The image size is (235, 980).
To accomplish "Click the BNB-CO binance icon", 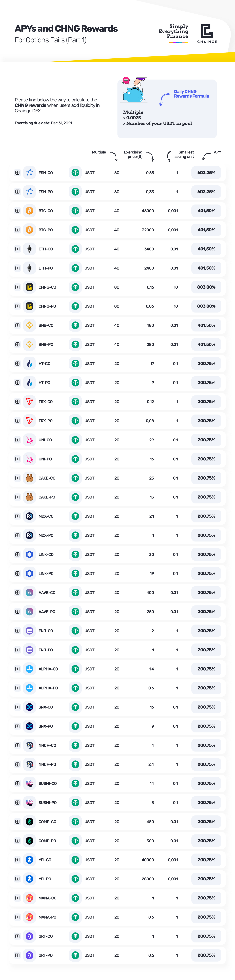I will [x=29, y=325].
